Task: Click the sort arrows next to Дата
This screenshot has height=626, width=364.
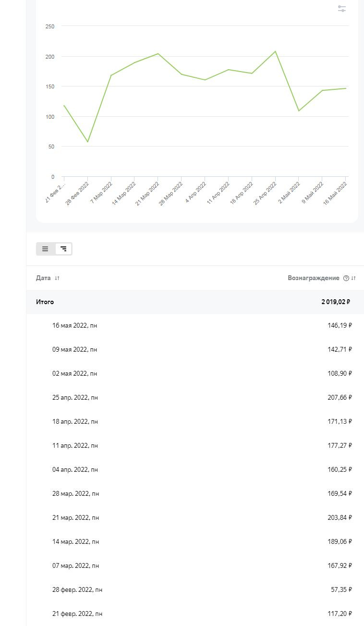Action: coord(57,278)
